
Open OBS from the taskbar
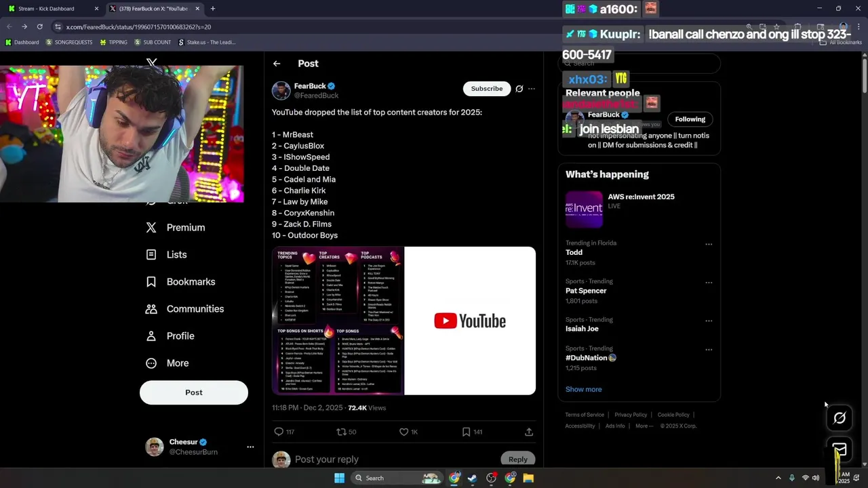coord(492,478)
